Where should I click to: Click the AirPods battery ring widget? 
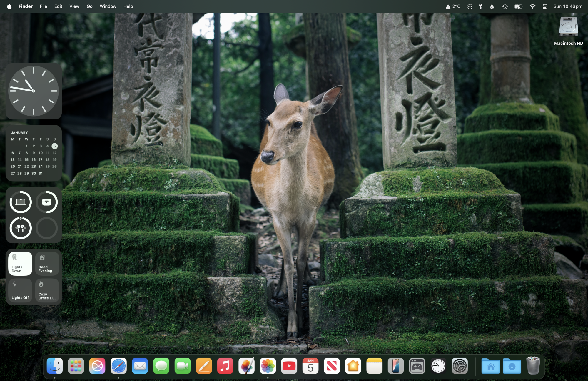[21, 228]
